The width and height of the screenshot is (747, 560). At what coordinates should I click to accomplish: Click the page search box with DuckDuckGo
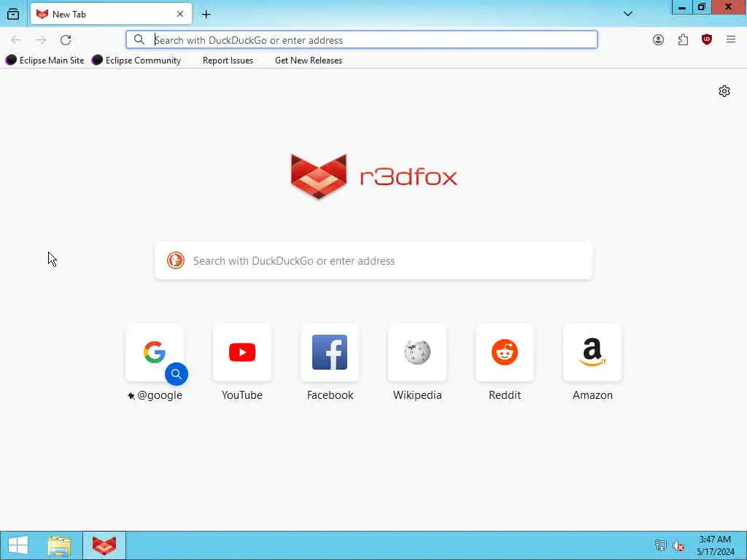(x=373, y=260)
